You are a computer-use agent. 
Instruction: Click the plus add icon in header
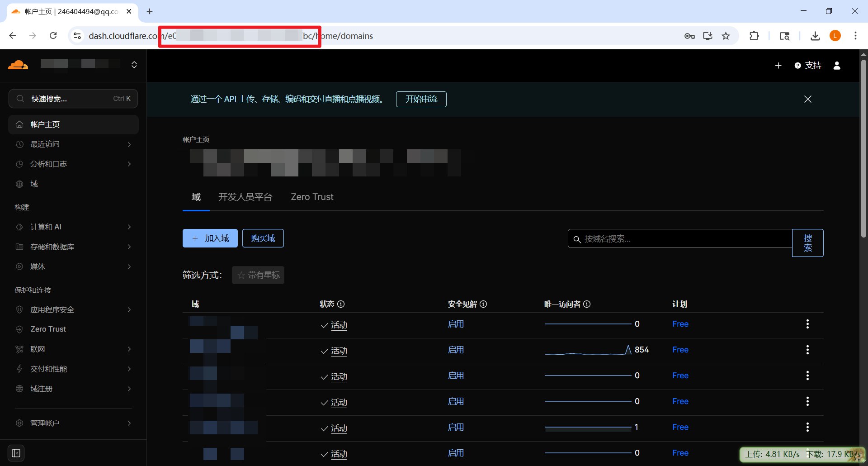(x=778, y=66)
